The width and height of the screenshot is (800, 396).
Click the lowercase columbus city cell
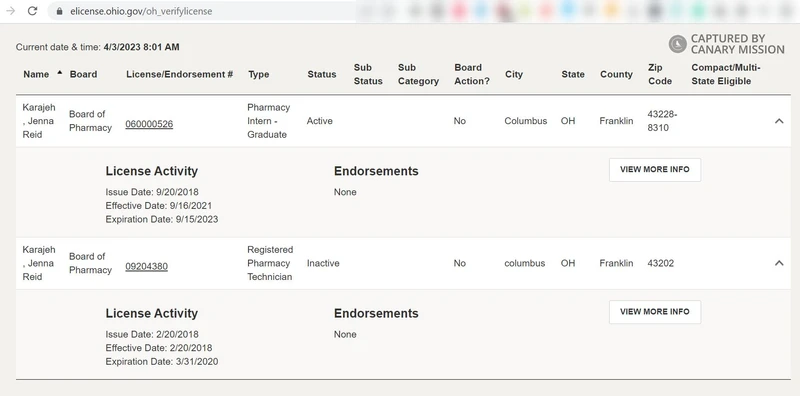pos(524,263)
